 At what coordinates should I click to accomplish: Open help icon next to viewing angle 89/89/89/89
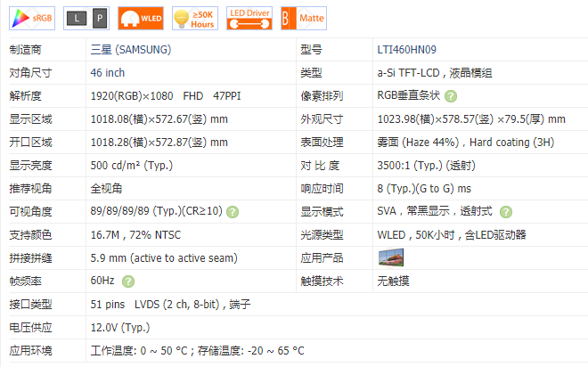point(233,212)
